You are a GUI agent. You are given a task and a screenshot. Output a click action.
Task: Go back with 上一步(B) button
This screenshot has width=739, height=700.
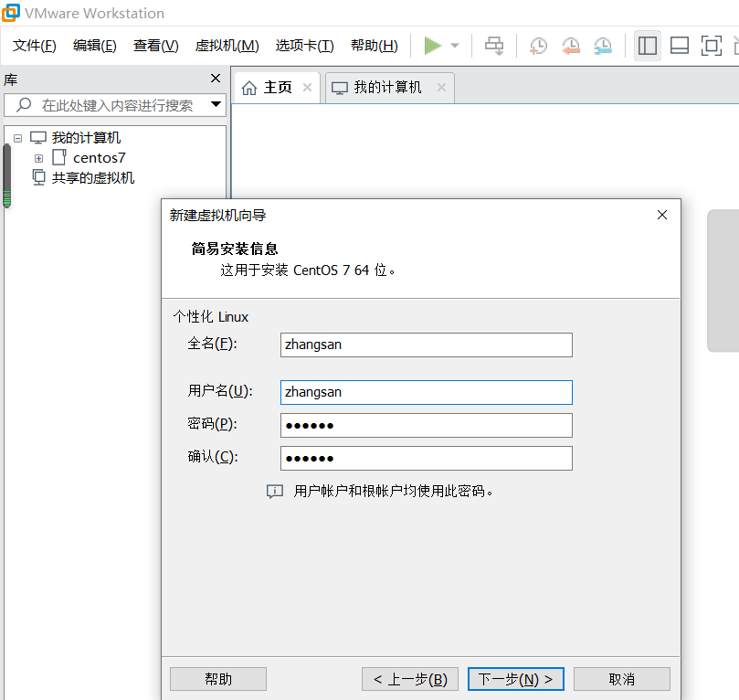click(410, 679)
